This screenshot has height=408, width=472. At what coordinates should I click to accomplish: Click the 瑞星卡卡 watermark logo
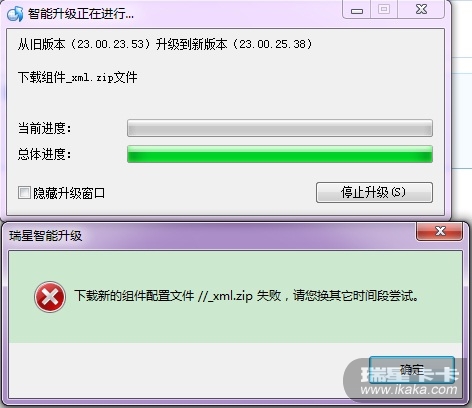pyautogui.click(x=409, y=375)
